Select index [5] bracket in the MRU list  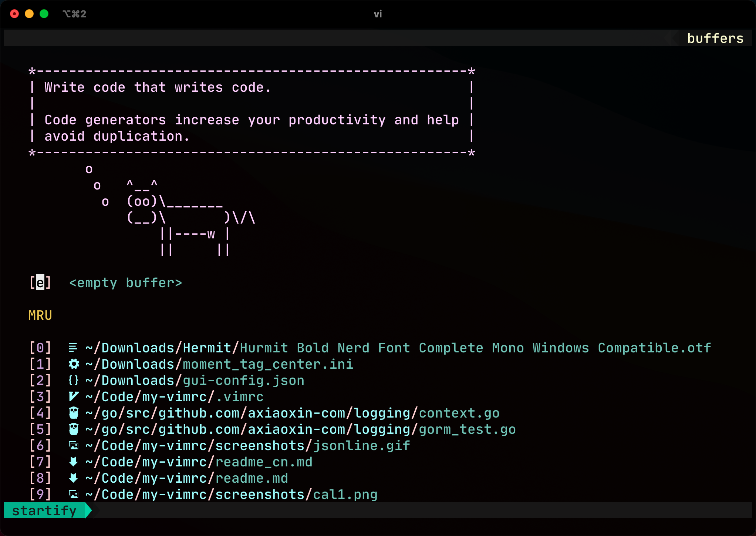(x=40, y=429)
